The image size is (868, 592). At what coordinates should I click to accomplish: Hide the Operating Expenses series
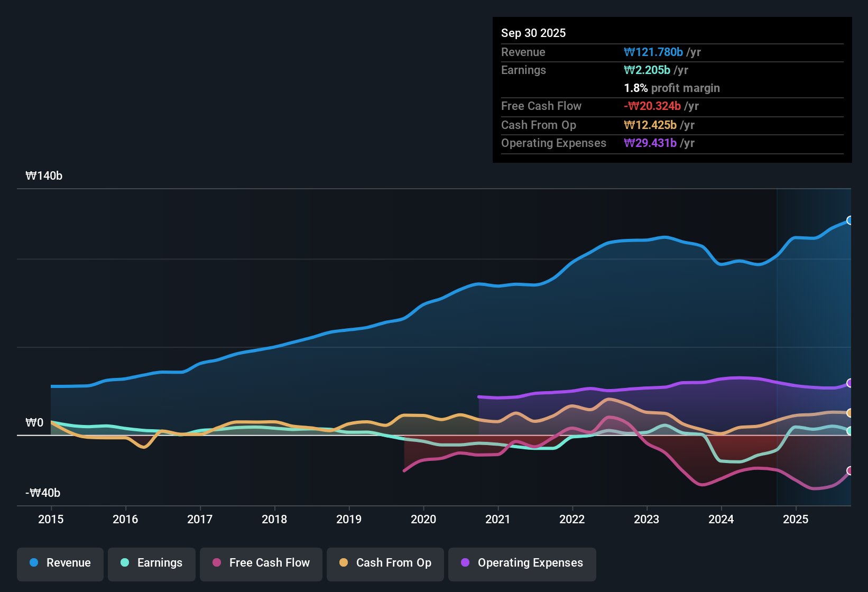(x=522, y=563)
